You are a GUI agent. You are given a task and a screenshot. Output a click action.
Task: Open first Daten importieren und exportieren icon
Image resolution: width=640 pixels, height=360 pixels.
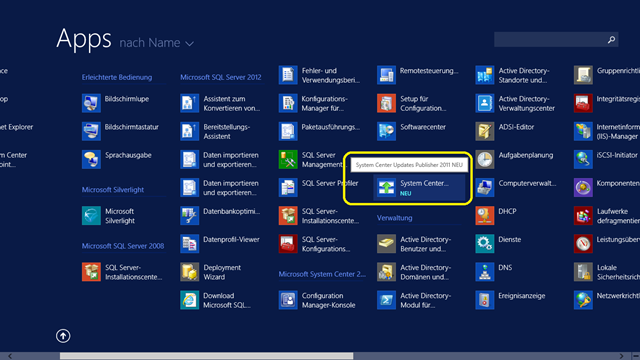point(189,160)
